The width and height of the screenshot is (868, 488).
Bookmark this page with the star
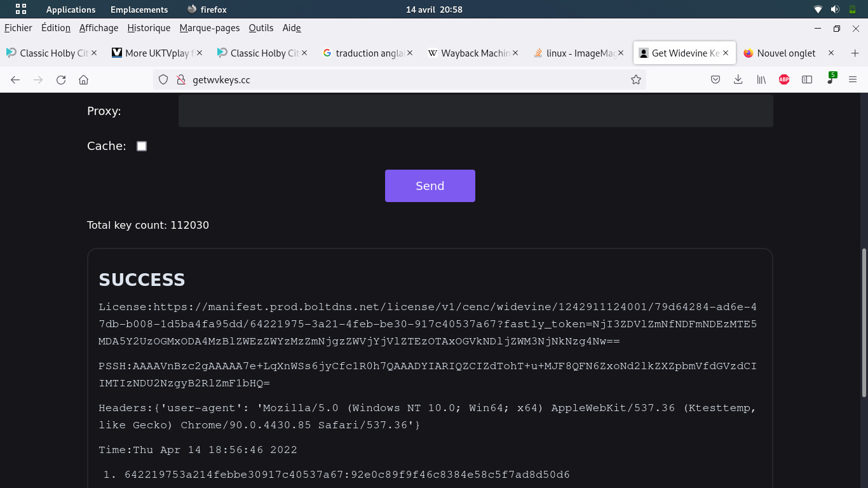point(635,79)
